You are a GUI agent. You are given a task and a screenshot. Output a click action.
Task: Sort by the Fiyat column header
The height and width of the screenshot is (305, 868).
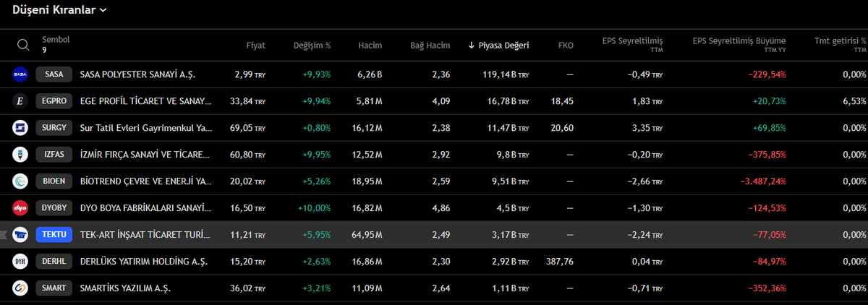click(x=255, y=45)
